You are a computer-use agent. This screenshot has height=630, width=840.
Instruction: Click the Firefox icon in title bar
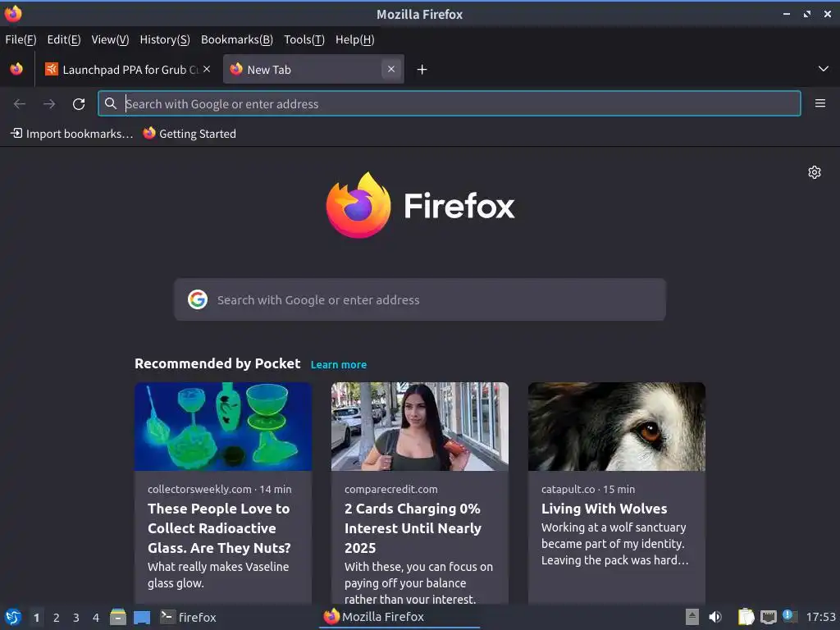click(x=13, y=13)
